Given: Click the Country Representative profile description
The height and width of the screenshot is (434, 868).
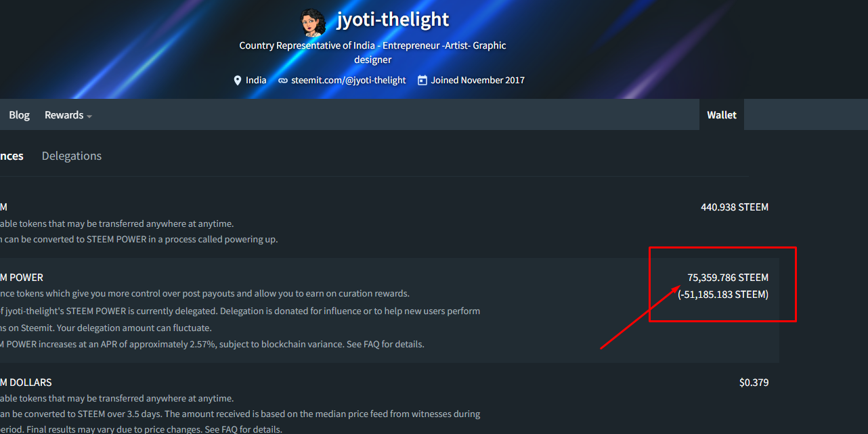Looking at the screenshot, I should (x=372, y=52).
